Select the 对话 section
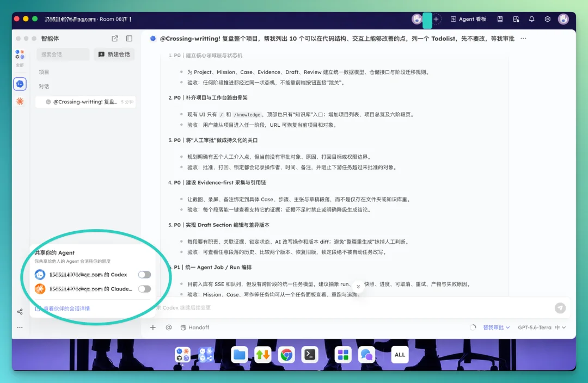 44,86
